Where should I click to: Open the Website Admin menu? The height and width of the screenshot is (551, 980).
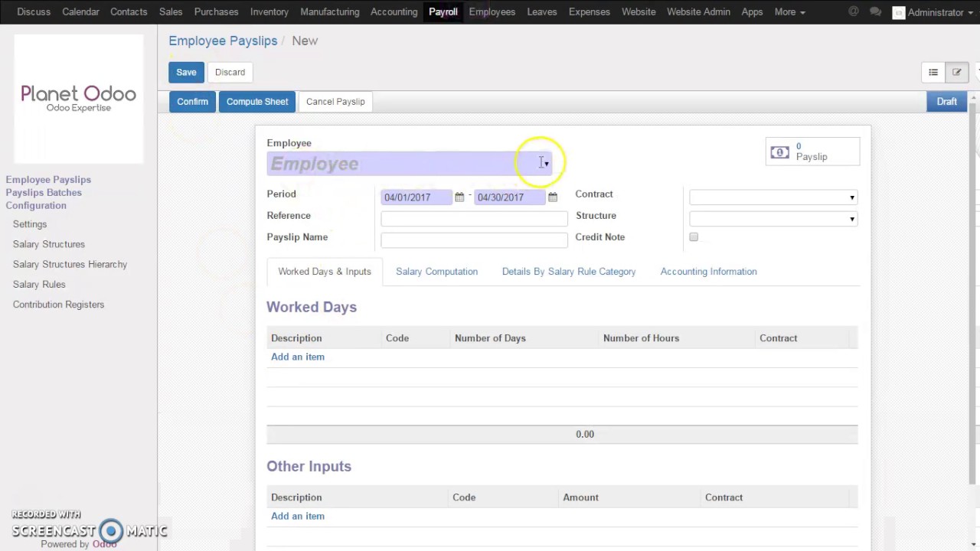(x=698, y=12)
